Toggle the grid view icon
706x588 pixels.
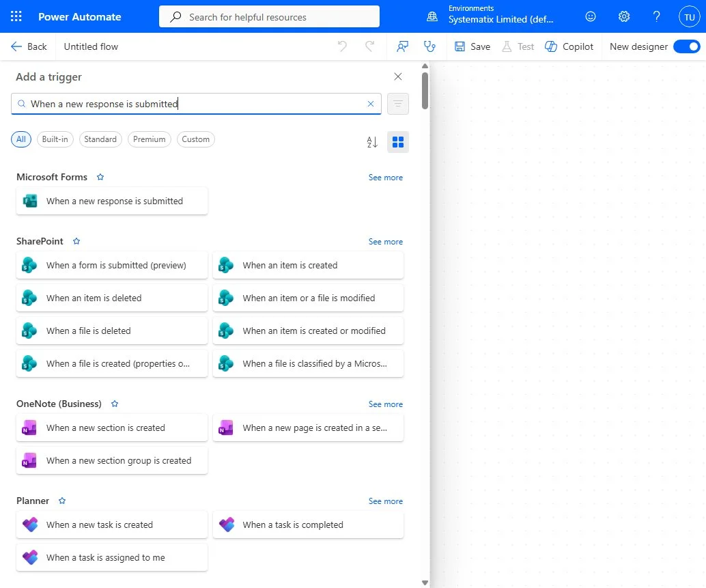click(x=397, y=142)
